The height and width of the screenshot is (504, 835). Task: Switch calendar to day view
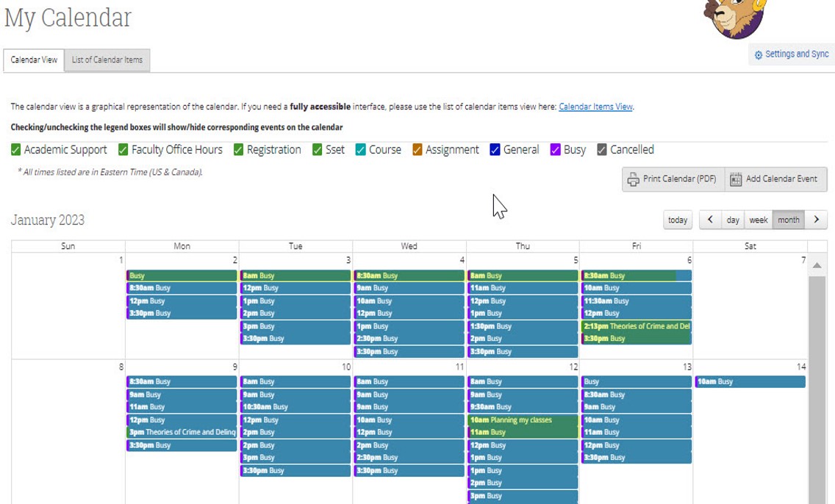[x=733, y=220]
